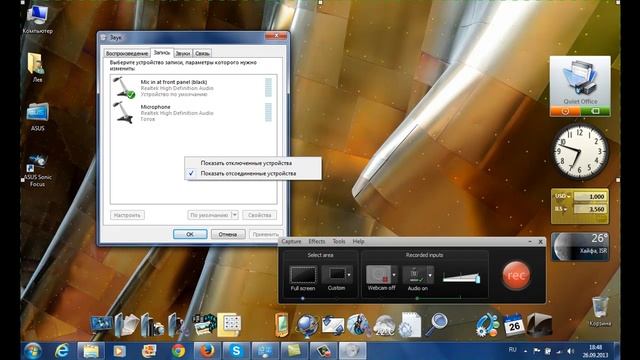
Task: Open the globe dock icon
Action: pyautogui.click(x=307, y=326)
